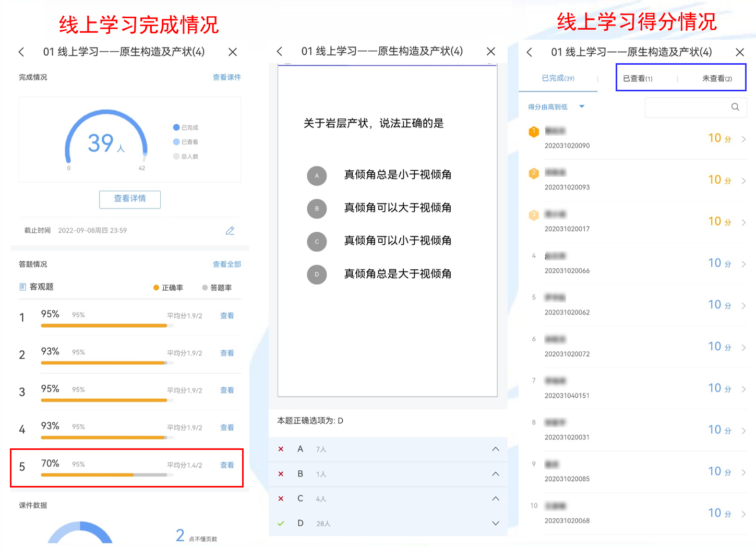Close the right score panel with X
This screenshot has width=756, height=547.
pos(739,52)
